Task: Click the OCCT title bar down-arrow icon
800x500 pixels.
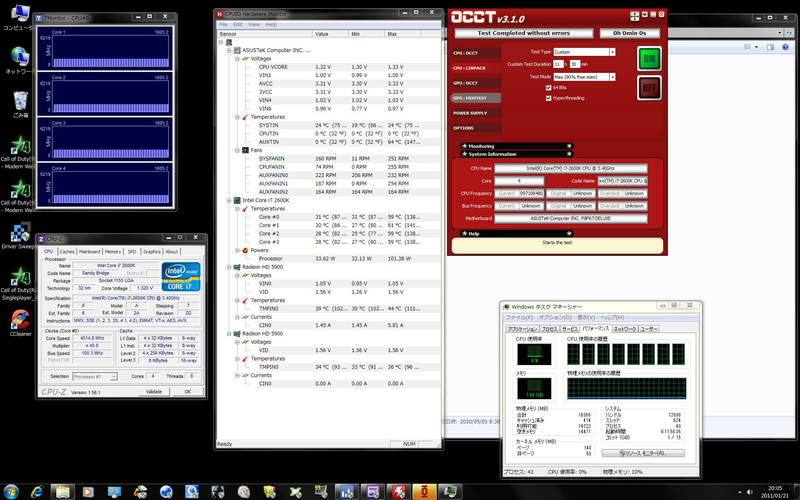Action: click(645, 15)
